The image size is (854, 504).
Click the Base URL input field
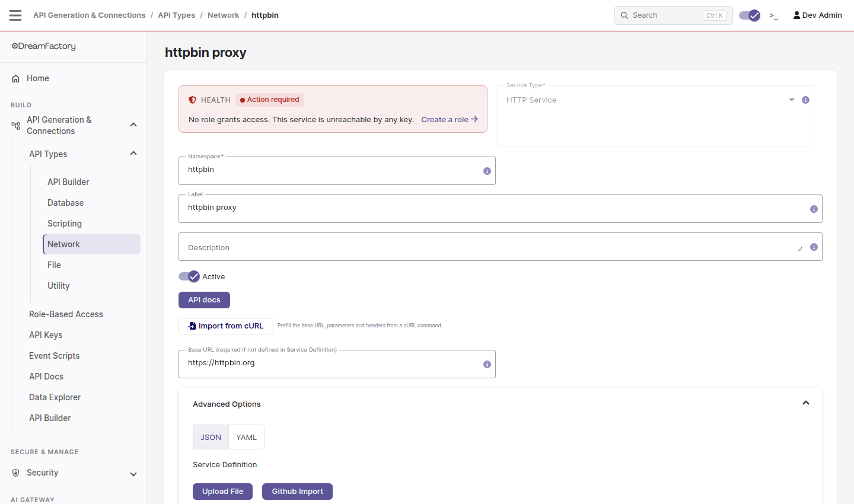(337, 364)
